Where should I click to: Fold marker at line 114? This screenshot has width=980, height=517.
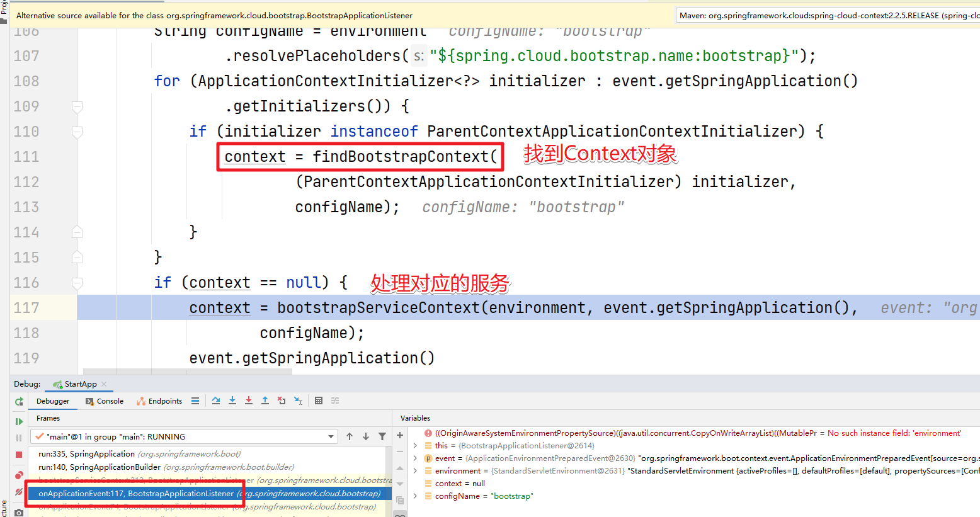coord(77,232)
